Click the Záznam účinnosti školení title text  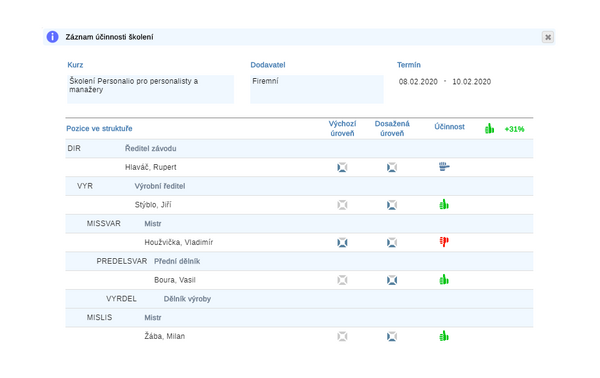point(109,37)
